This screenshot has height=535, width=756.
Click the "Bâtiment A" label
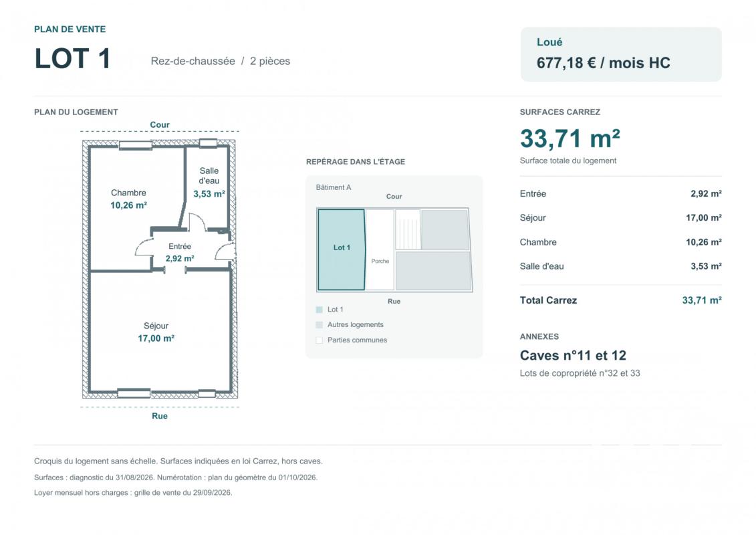coord(333,187)
